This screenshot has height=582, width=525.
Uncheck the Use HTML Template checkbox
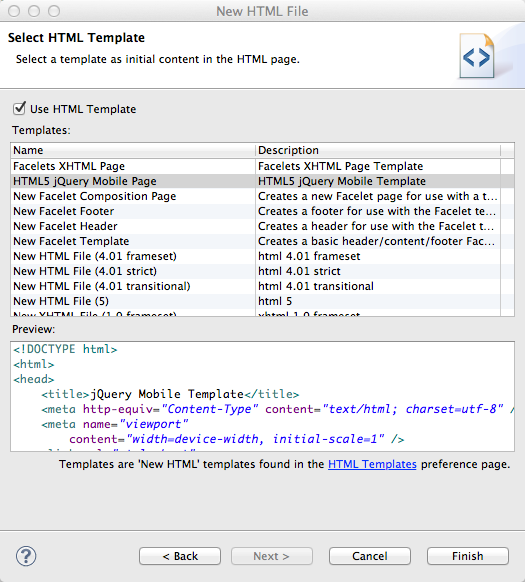click(x=19, y=109)
